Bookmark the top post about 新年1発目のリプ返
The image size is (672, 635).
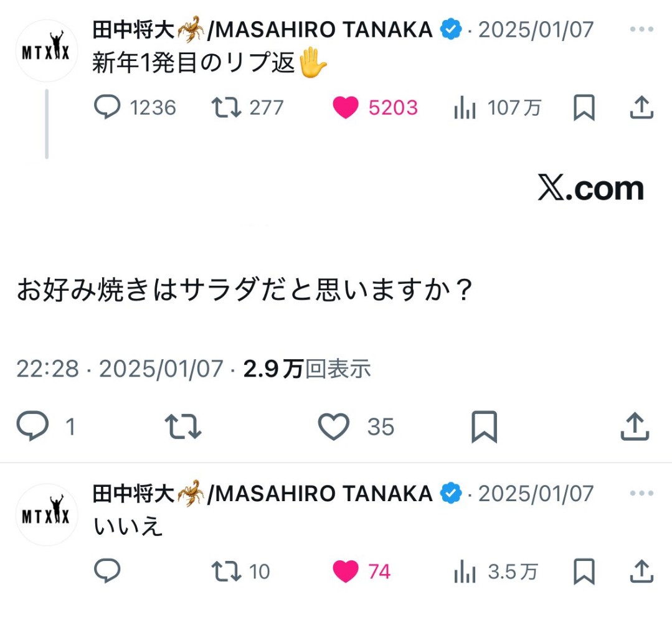(x=584, y=108)
